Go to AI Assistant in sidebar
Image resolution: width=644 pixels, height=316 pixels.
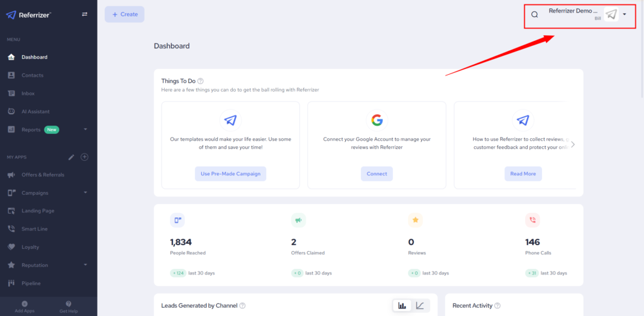pos(35,111)
